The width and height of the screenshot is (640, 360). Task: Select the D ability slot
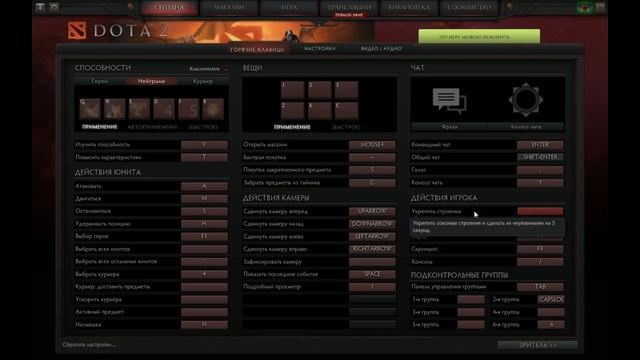(x=164, y=109)
